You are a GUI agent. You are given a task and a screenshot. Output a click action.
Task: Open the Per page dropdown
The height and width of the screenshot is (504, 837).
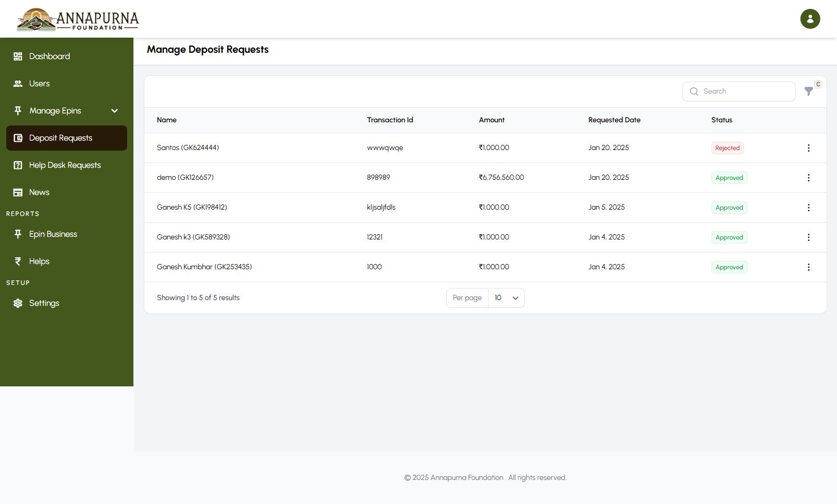[506, 298]
